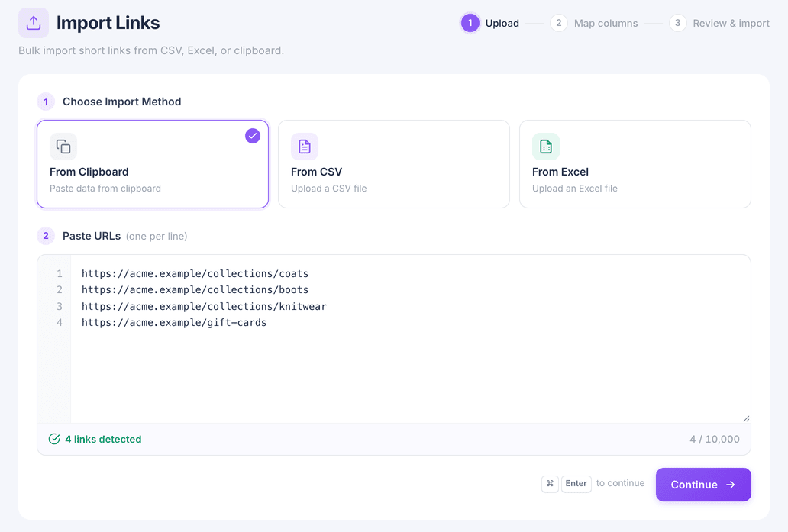
Task: Click the 'Import Links' page title
Action: 108,23
